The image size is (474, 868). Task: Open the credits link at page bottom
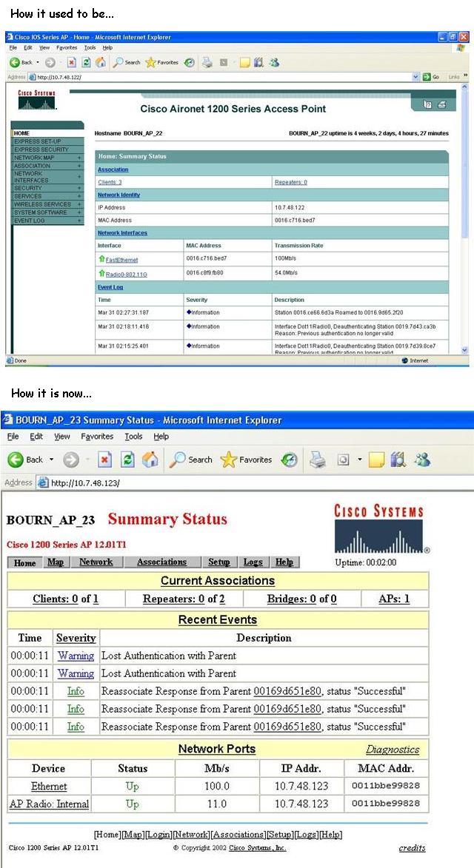point(412,848)
